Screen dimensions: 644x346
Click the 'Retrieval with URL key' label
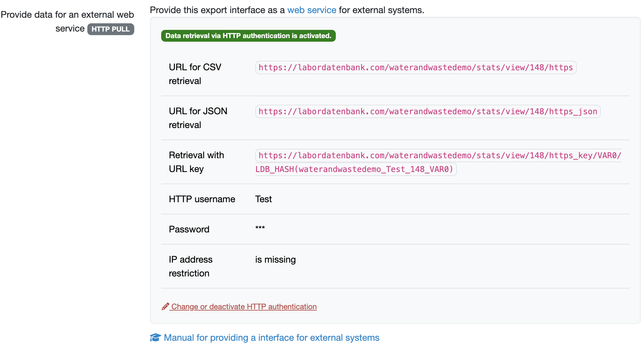pos(196,162)
